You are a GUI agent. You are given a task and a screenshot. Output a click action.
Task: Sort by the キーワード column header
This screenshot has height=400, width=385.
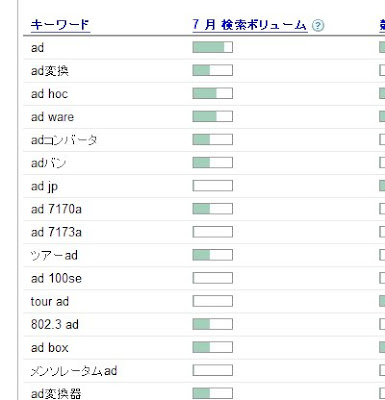pyautogui.click(x=60, y=25)
